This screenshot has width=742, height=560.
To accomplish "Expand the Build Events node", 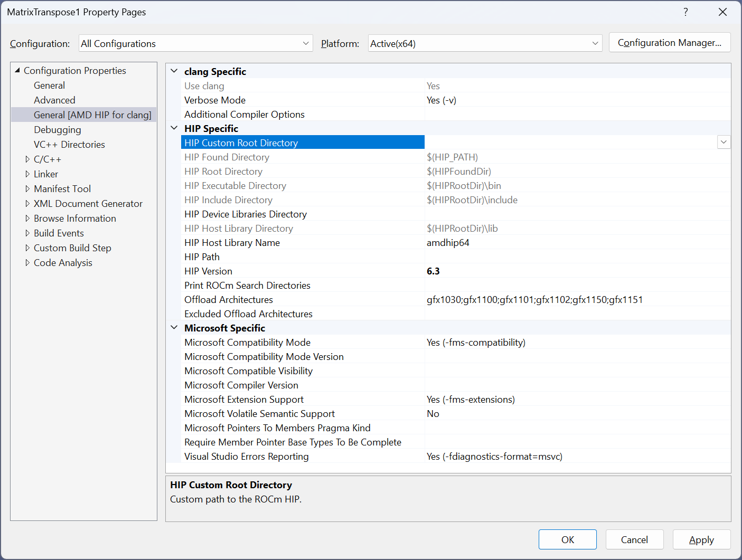I will pyautogui.click(x=27, y=233).
